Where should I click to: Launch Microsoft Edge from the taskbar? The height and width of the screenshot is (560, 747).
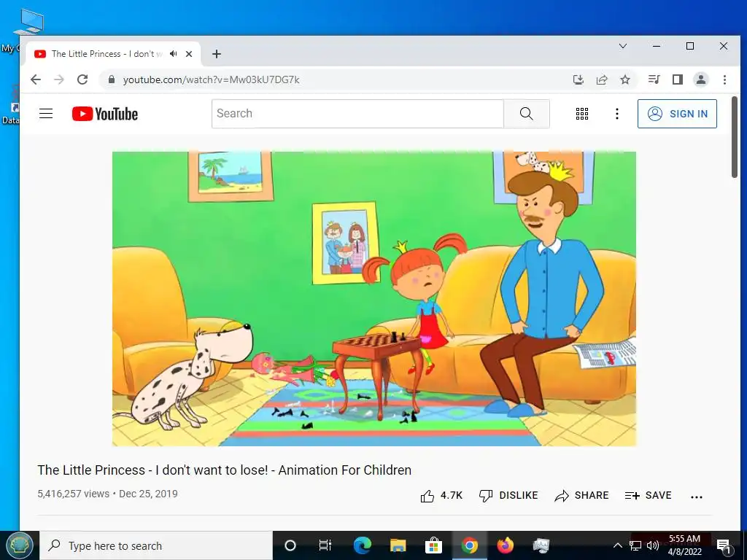point(362,545)
